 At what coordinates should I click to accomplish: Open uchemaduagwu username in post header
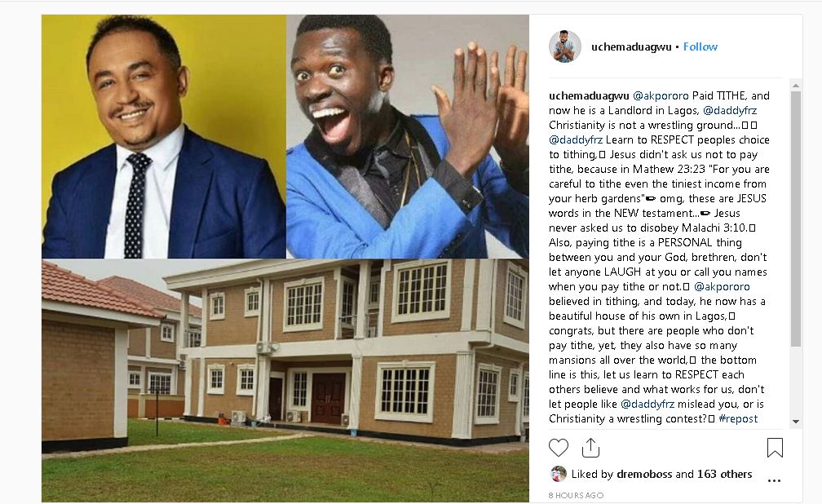[x=631, y=46]
